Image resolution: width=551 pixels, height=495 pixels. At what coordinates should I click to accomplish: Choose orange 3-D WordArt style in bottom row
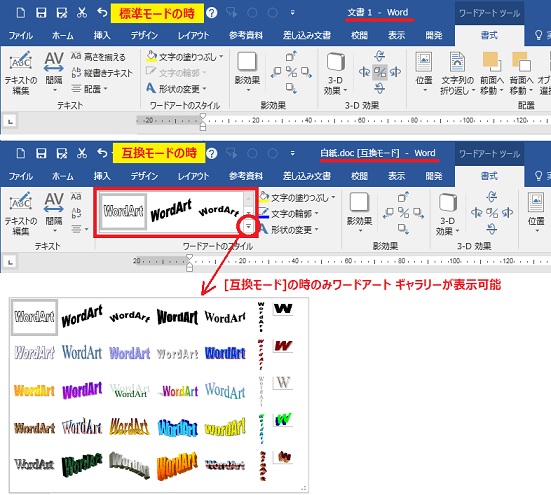point(177,466)
